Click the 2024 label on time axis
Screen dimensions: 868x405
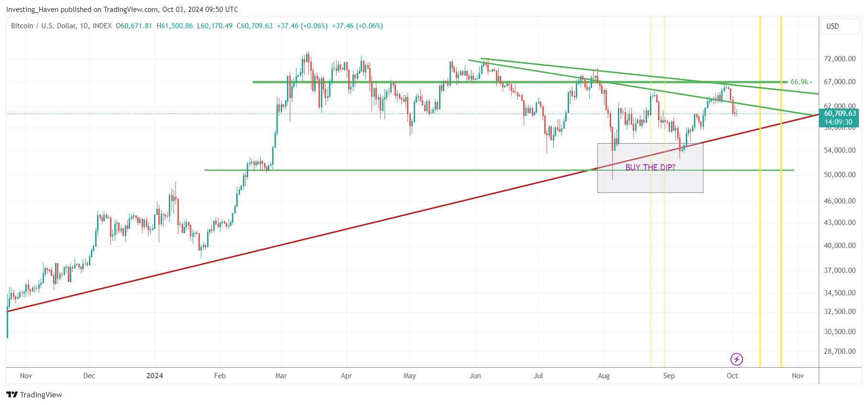tap(154, 376)
